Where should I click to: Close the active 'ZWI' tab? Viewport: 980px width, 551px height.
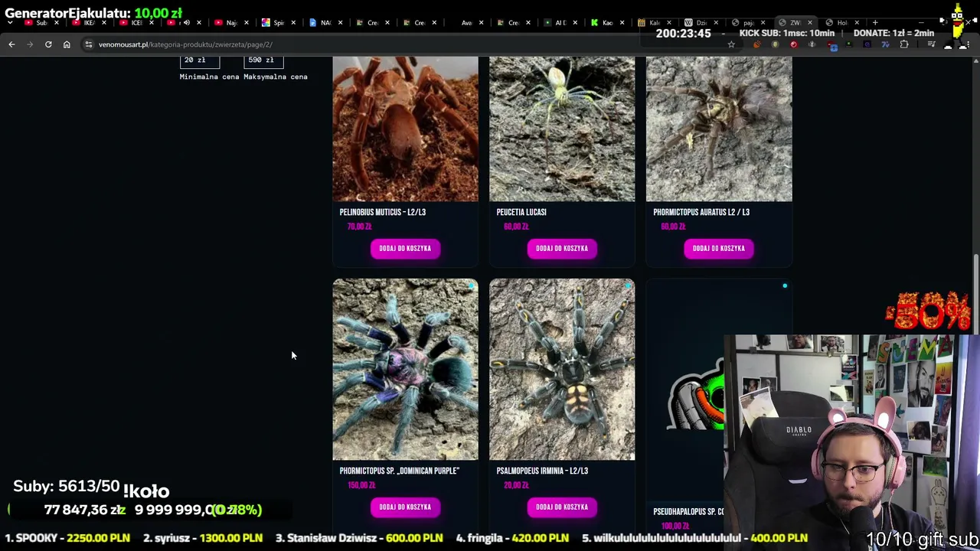point(810,23)
